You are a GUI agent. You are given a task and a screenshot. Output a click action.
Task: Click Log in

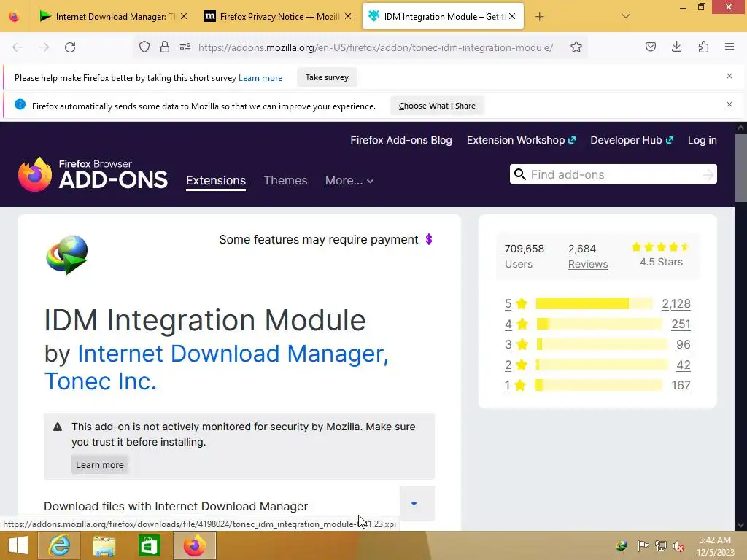(703, 140)
